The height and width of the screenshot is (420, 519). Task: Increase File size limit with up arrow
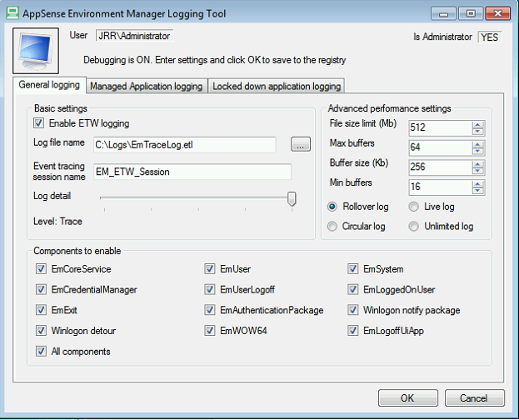coord(477,125)
